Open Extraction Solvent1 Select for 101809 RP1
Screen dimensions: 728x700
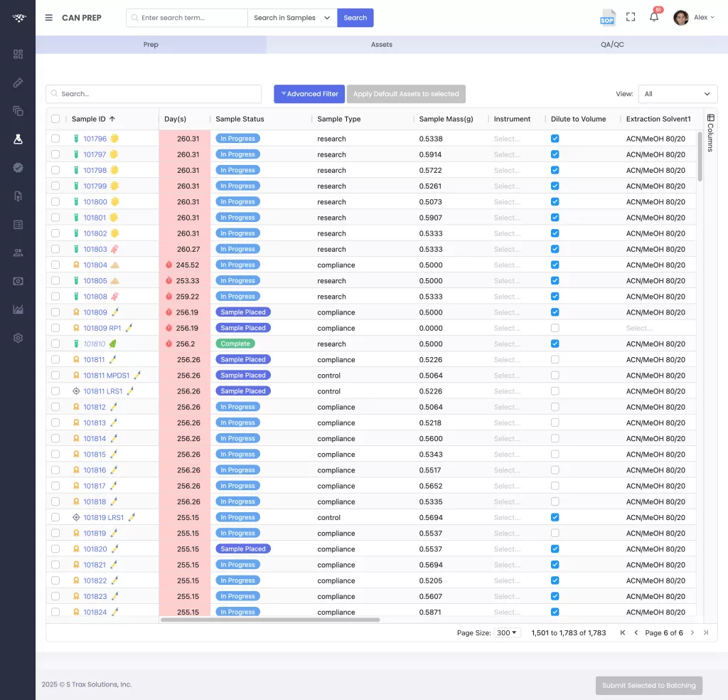click(x=639, y=328)
